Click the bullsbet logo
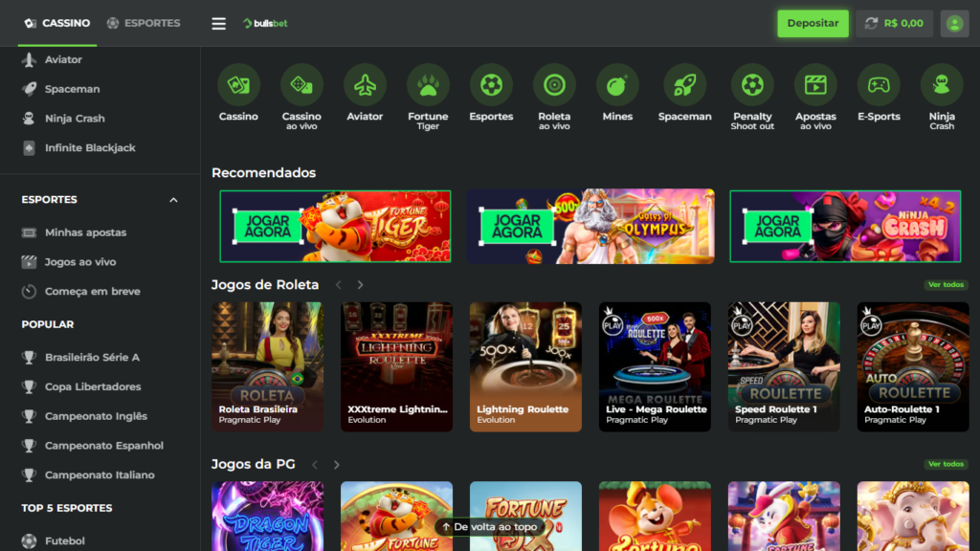The height and width of the screenshot is (551, 980). click(266, 24)
